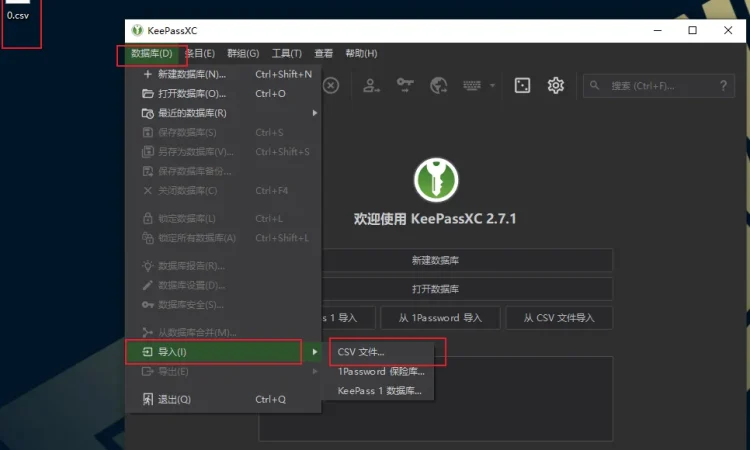The width and height of the screenshot is (750, 450).
Task: Click the 从 CSV 文件导入 button
Action: click(559, 318)
